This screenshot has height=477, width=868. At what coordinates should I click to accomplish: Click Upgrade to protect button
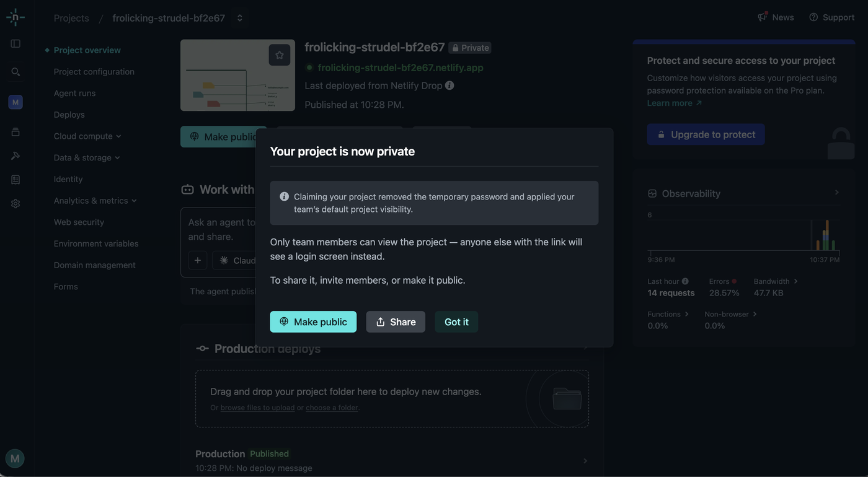(x=706, y=134)
